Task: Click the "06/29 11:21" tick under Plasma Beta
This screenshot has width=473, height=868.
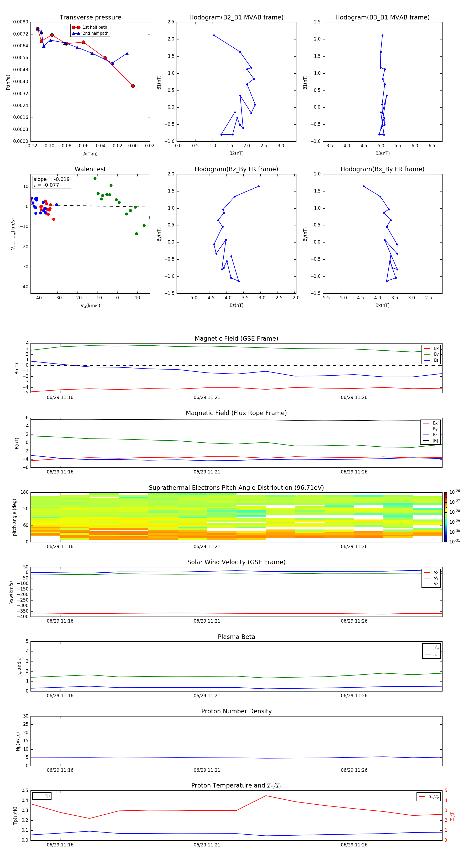Action: click(x=207, y=695)
